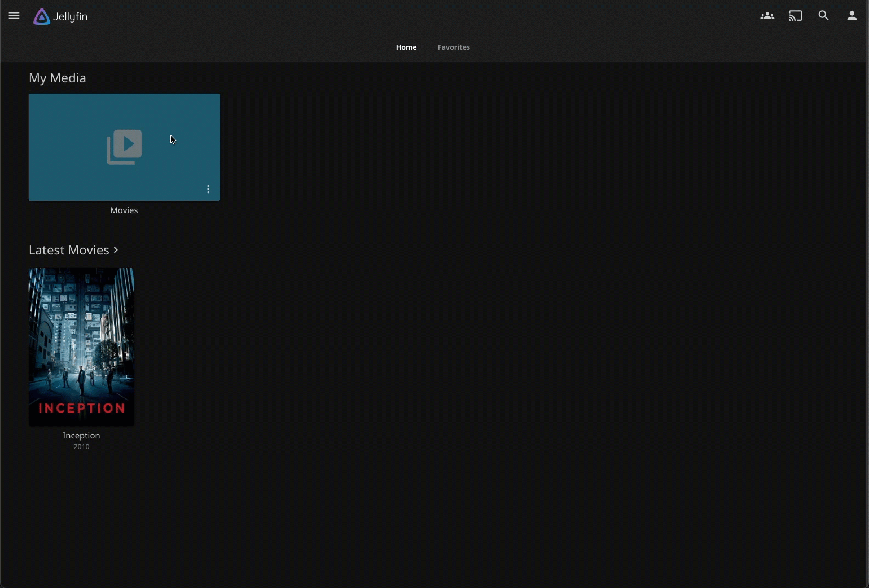The width and height of the screenshot is (869, 588).
Task: Click the Movies library label
Action: [x=124, y=210]
